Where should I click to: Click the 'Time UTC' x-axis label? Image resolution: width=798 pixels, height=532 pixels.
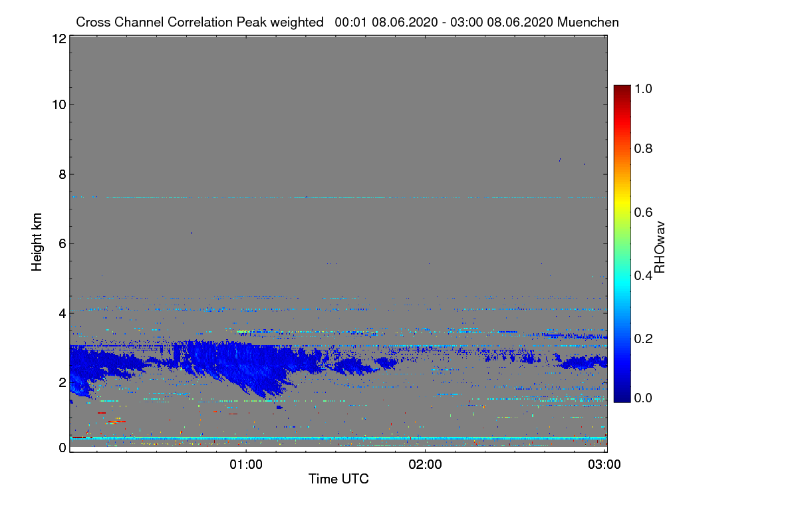tap(338, 479)
